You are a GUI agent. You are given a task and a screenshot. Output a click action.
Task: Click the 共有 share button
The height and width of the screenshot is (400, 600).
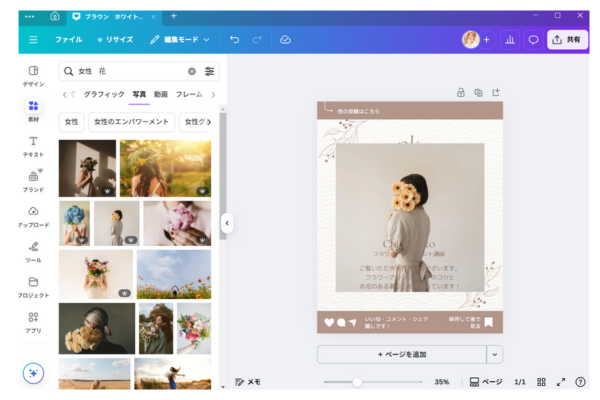coord(567,39)
